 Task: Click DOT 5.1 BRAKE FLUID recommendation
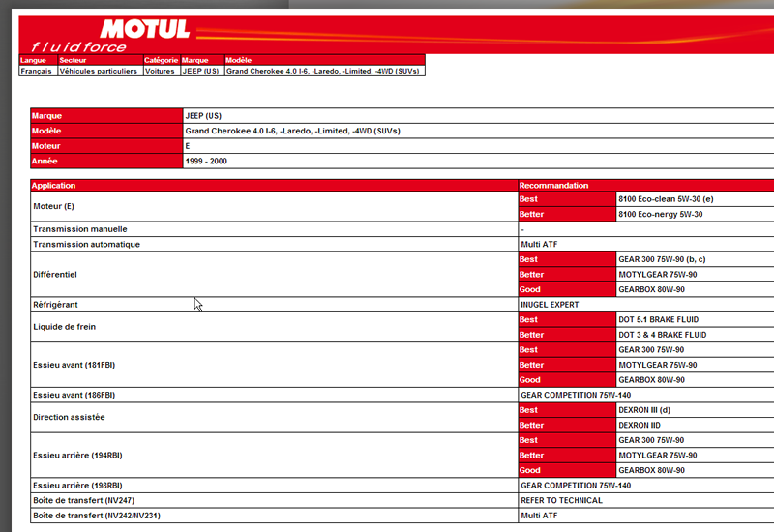[x=659, y=320]
